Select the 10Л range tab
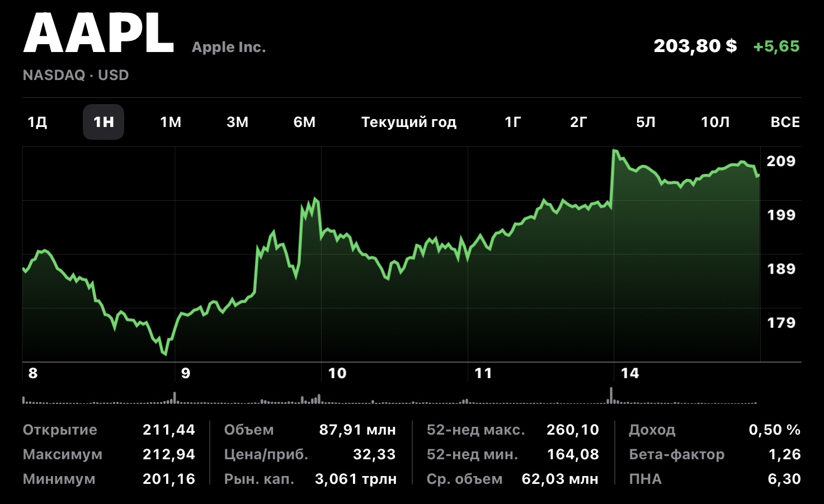This screenshot has width=824, height=504. (x=715, y=122)
